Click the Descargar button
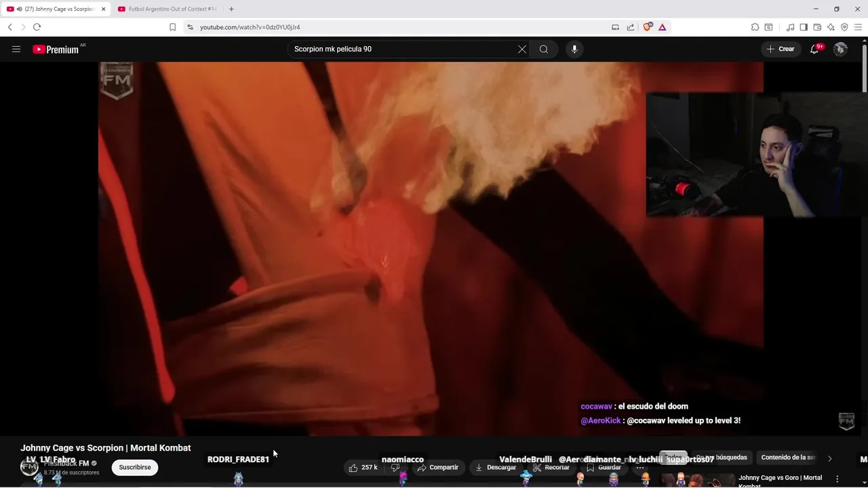 [x=496, y=468]
